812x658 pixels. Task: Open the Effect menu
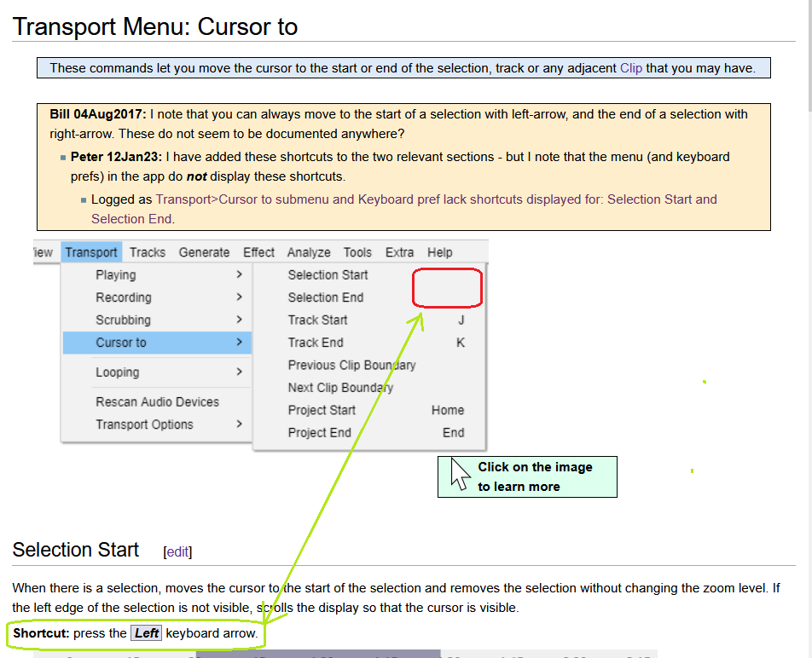click(258, 252)
